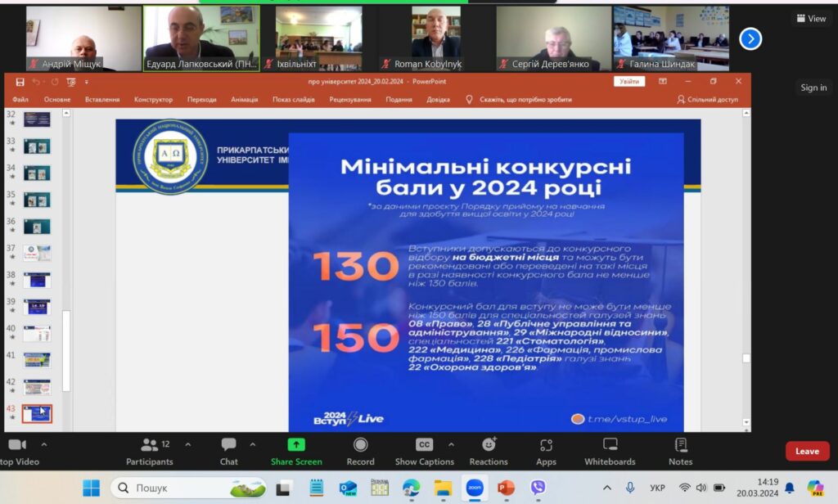The width and height of the screenshot is (838, 504).
Task: Click green Share Screen icon
Action: 296,445
